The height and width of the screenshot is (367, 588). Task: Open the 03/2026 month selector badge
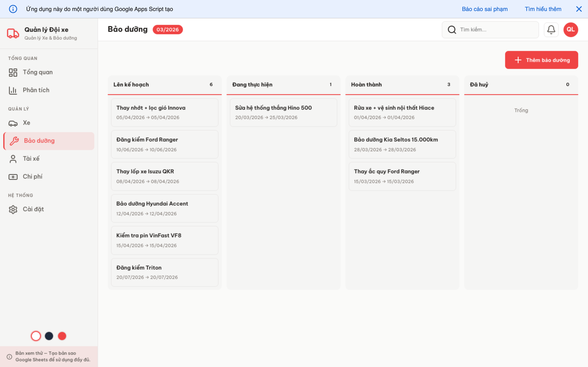[167, 29]
